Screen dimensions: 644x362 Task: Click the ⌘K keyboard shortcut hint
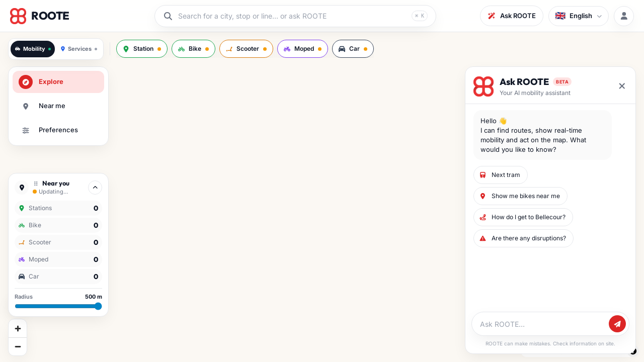tap(420, 16)
